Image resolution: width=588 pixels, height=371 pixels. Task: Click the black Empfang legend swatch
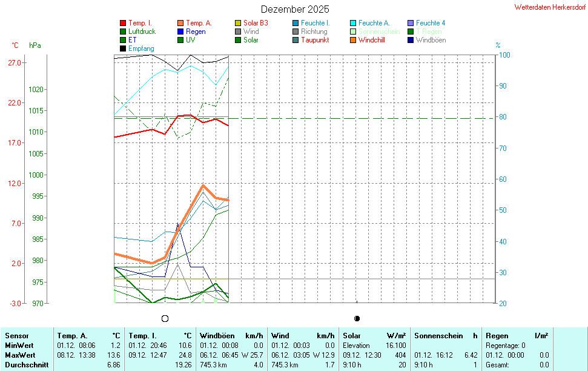[123, 48]
